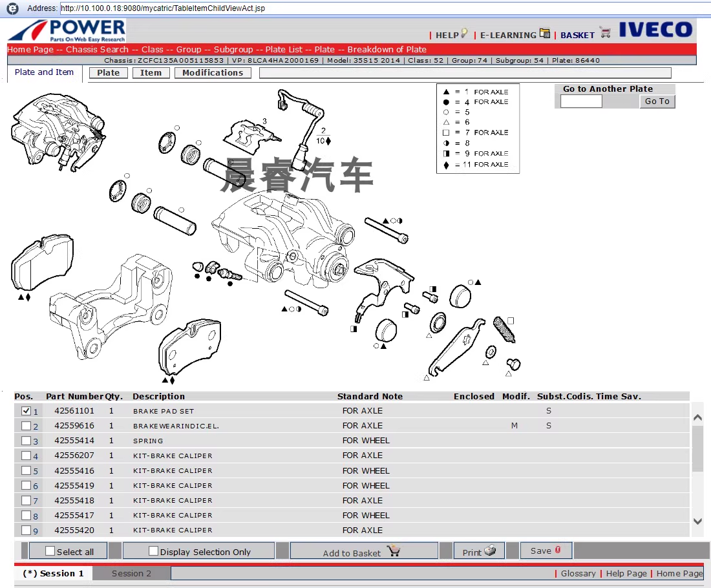Open the Basket shopping cart icon
The image size is (711, 588).
pyautogui.click(x=605, y=32)
